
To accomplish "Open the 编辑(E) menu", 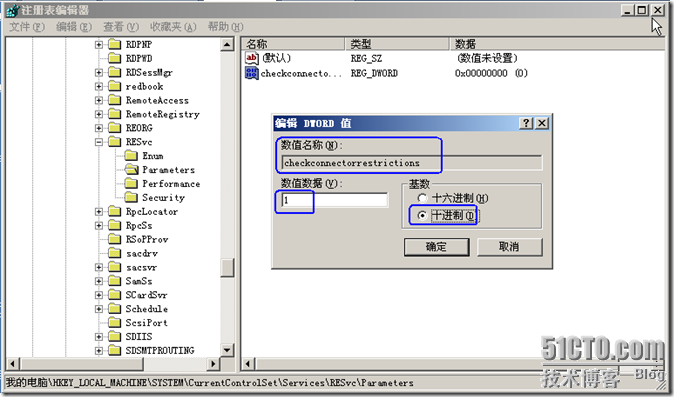I will (x=74, y=27).
